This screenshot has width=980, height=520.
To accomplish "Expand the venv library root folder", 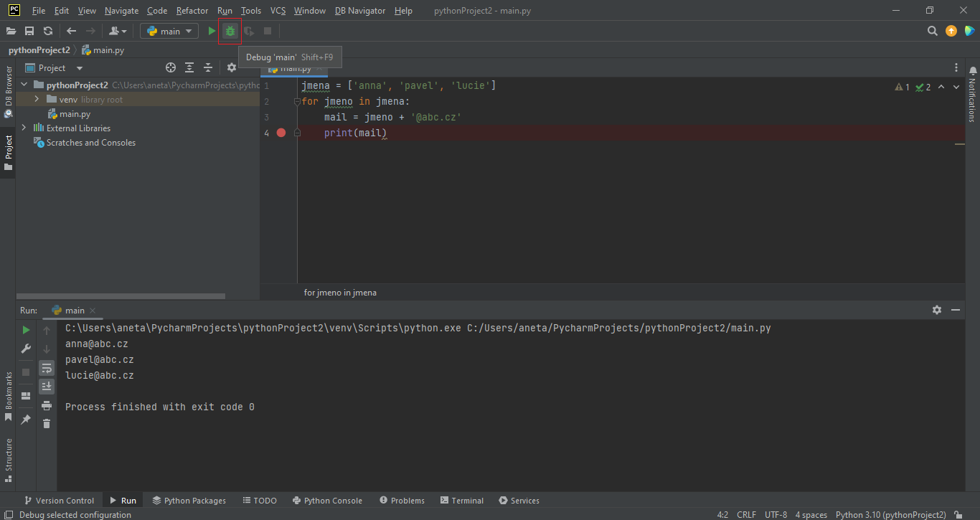I will (35, 99).
